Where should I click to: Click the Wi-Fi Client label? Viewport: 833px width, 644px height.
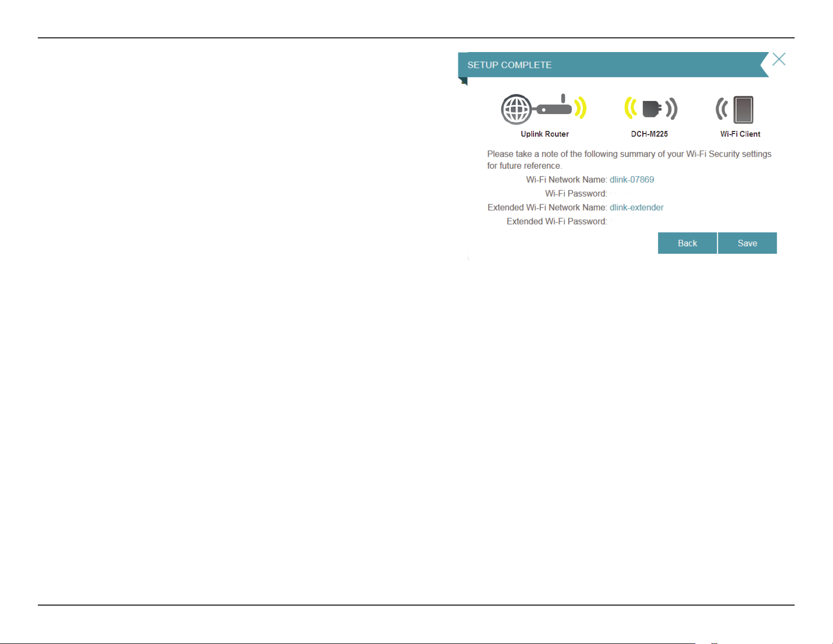pyautogui.click(x=740, y=134)
